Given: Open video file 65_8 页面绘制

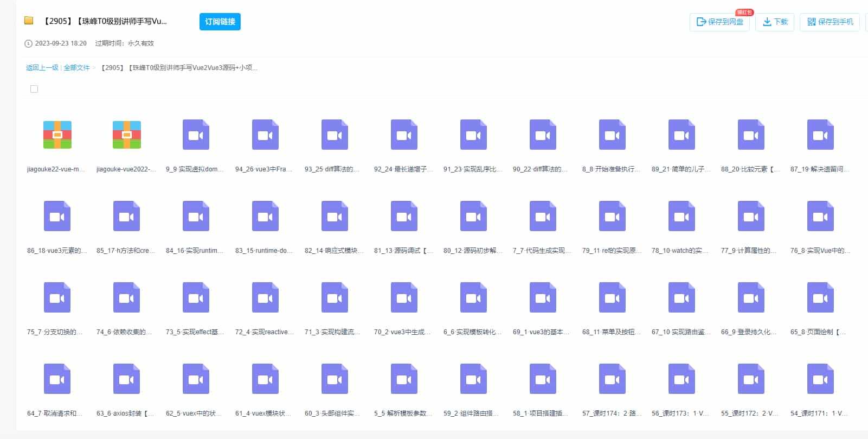Looking at the screenshot, I should pos(821,297).
